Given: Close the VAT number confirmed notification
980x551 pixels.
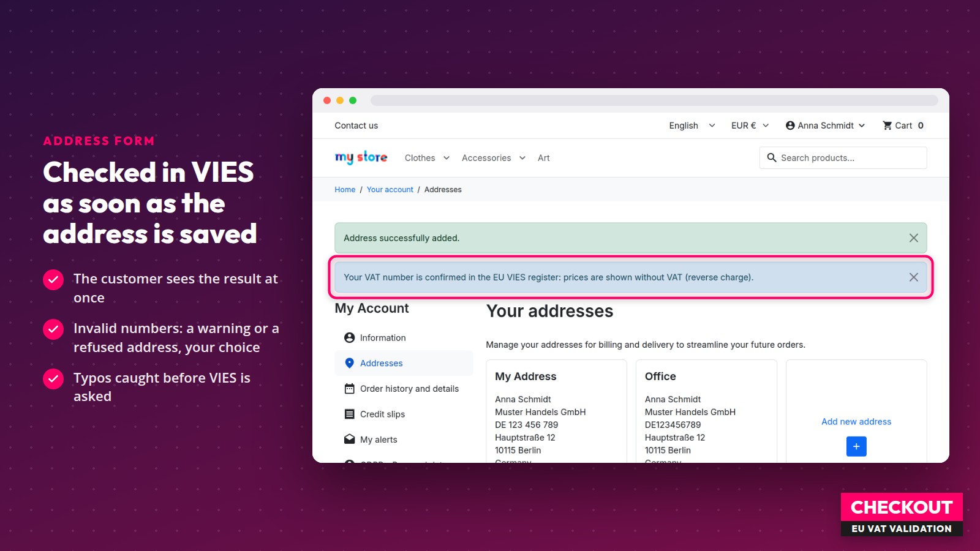Looking at the screenshot, I should 913,277.
